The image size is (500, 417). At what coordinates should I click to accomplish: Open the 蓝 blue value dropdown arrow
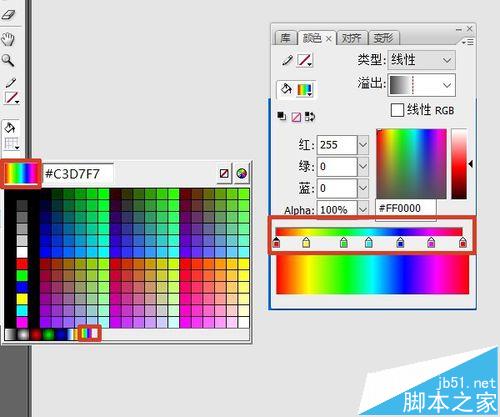(363, 188)
